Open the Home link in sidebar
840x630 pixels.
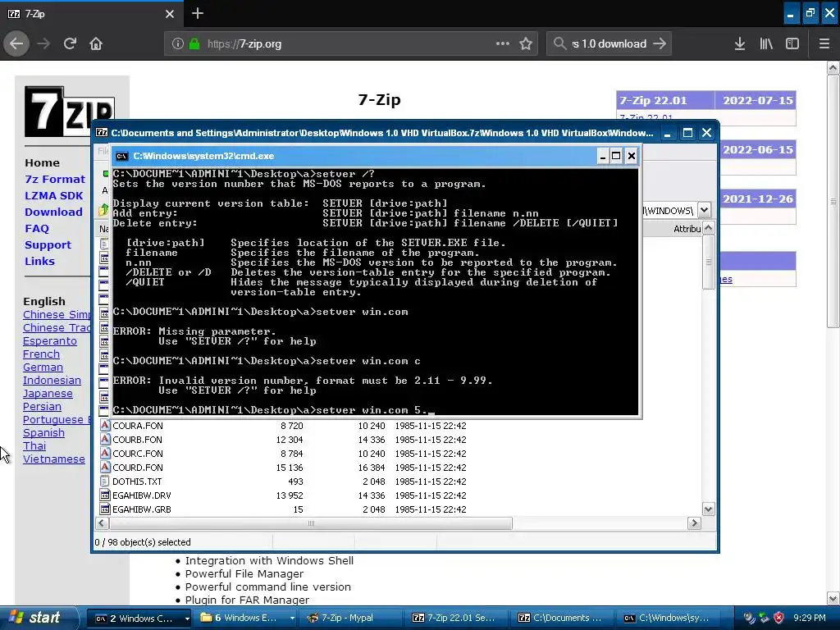point(42,163)
